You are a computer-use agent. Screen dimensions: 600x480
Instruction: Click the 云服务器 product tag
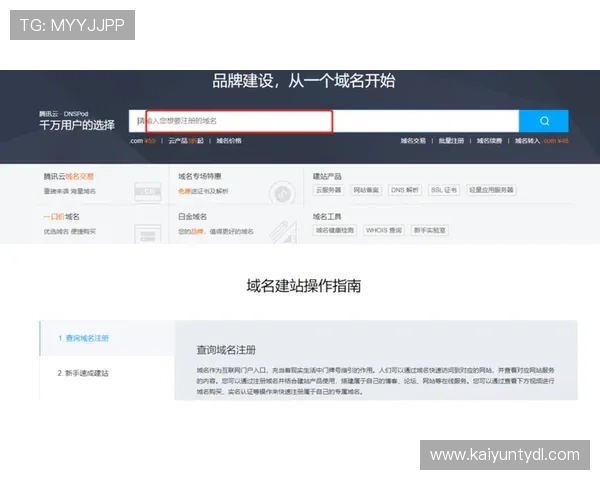328,190
